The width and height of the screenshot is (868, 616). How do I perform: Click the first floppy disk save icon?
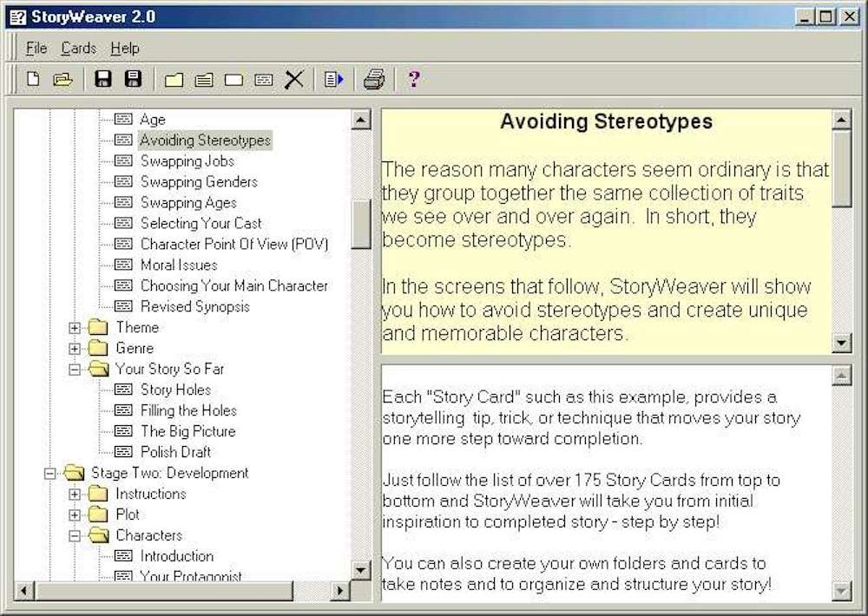[103, 80]
